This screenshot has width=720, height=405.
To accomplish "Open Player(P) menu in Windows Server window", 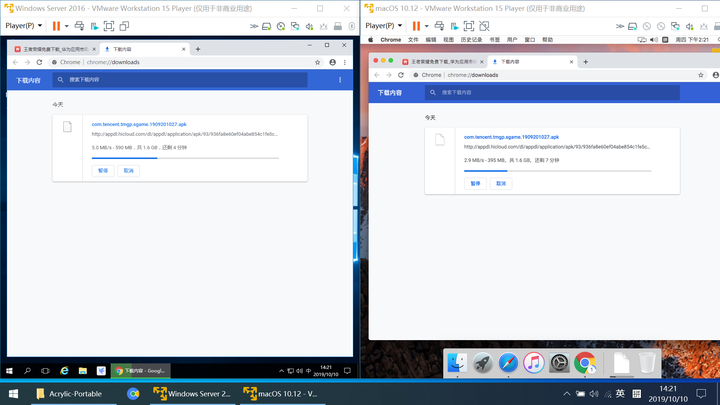I will (23, 25).
